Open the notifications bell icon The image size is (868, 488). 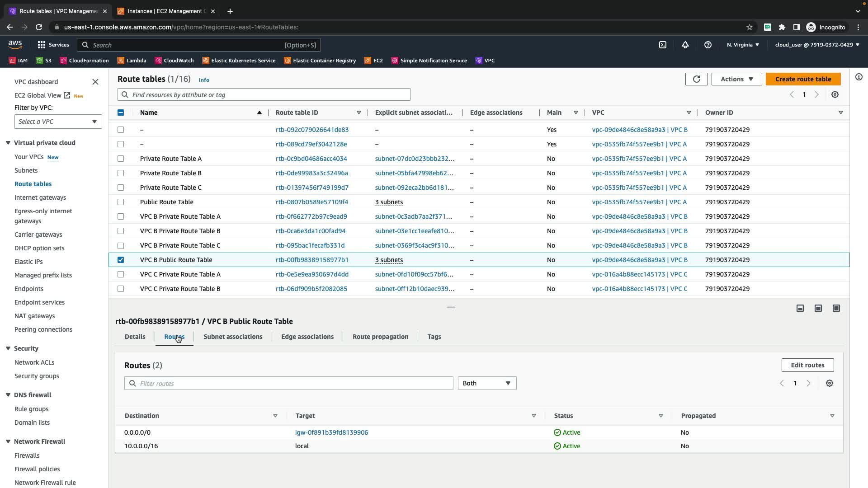(685, 45)
